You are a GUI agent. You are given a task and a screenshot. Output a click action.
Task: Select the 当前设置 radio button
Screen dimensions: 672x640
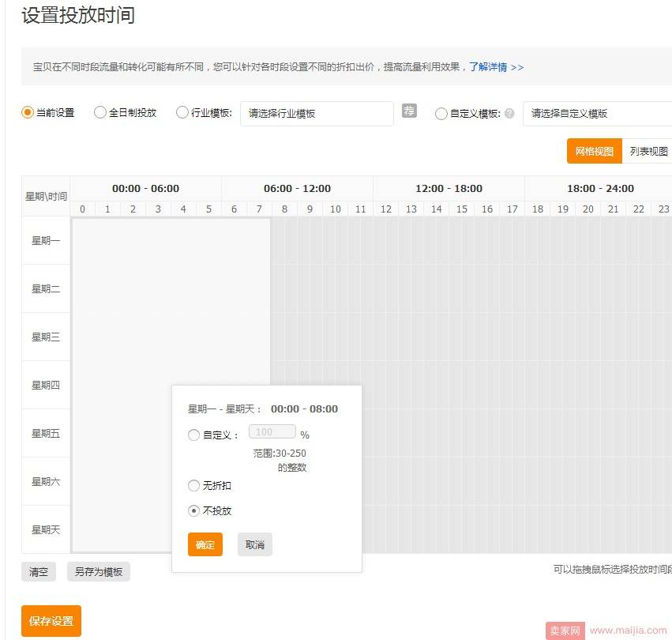coord(28,113)
